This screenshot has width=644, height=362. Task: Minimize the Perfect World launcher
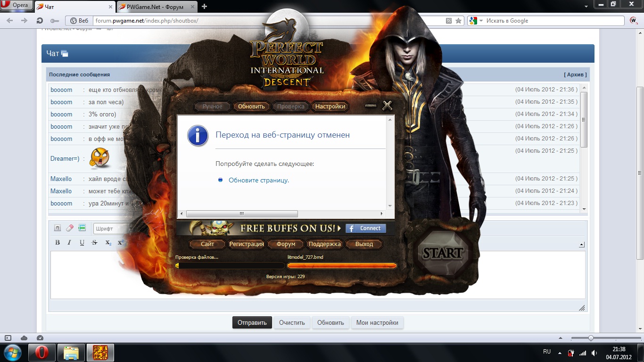[x=371, y=106]
